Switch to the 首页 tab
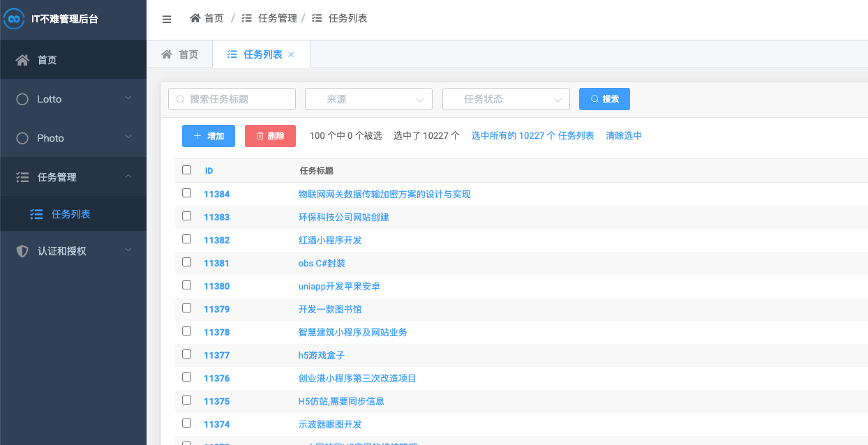Image resolution: width=868 pixels, height=445 pixels. pyautogui.click(x=180, y=54)
